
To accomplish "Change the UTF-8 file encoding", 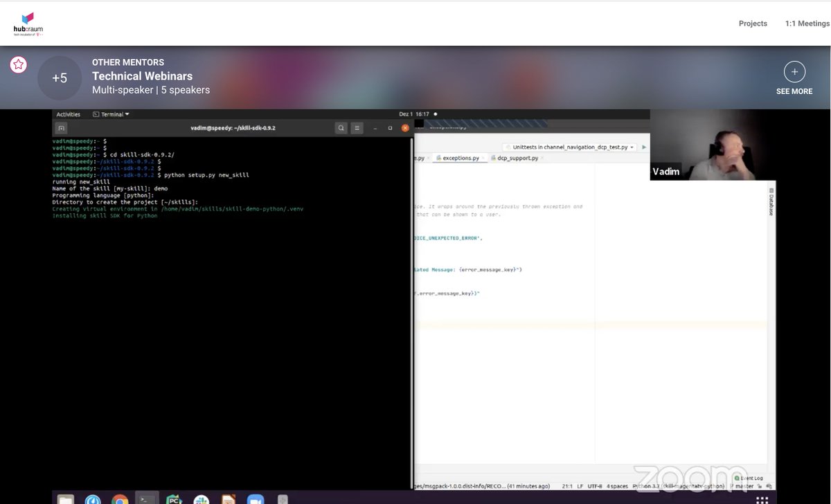I will click(595, 486).
